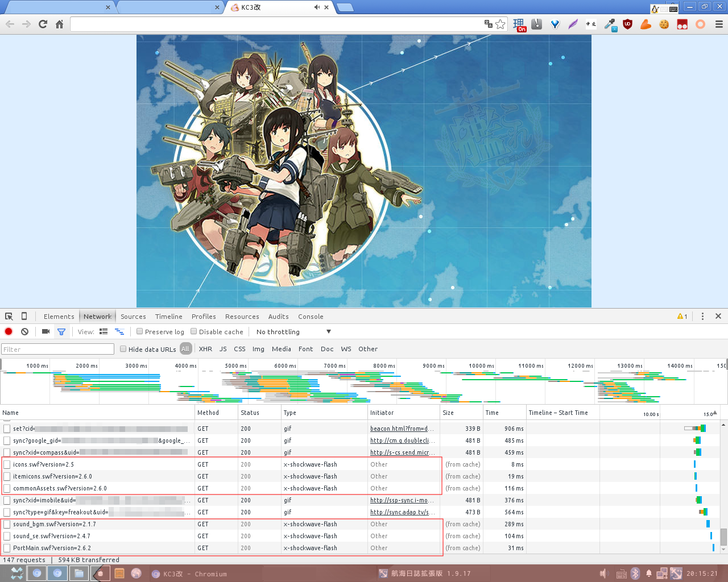Bookmark this page with the star icon
This screenshot has height=582, width=728.
tap(500, 24)
